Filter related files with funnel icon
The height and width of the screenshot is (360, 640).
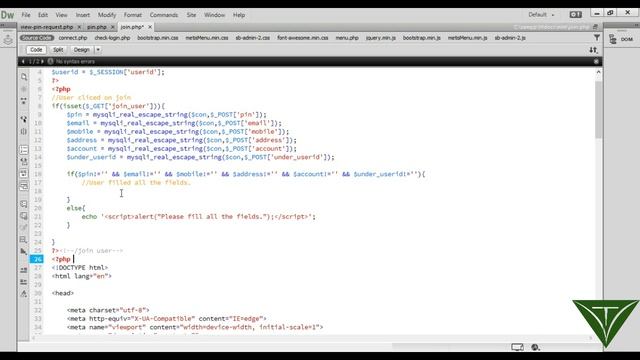[597, 38]
